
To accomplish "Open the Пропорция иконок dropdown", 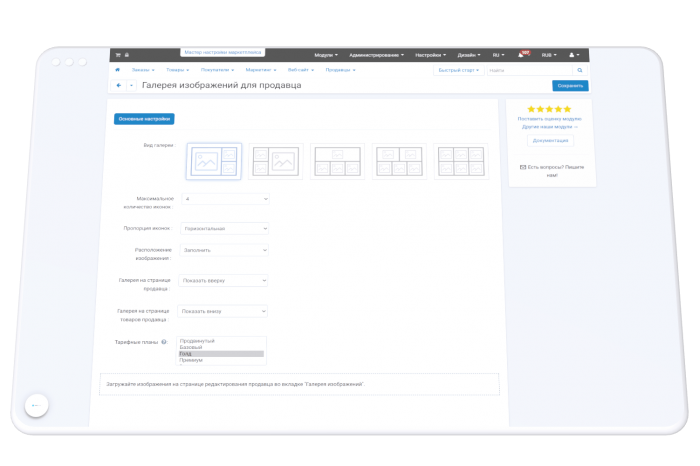I will coord(225,229).
